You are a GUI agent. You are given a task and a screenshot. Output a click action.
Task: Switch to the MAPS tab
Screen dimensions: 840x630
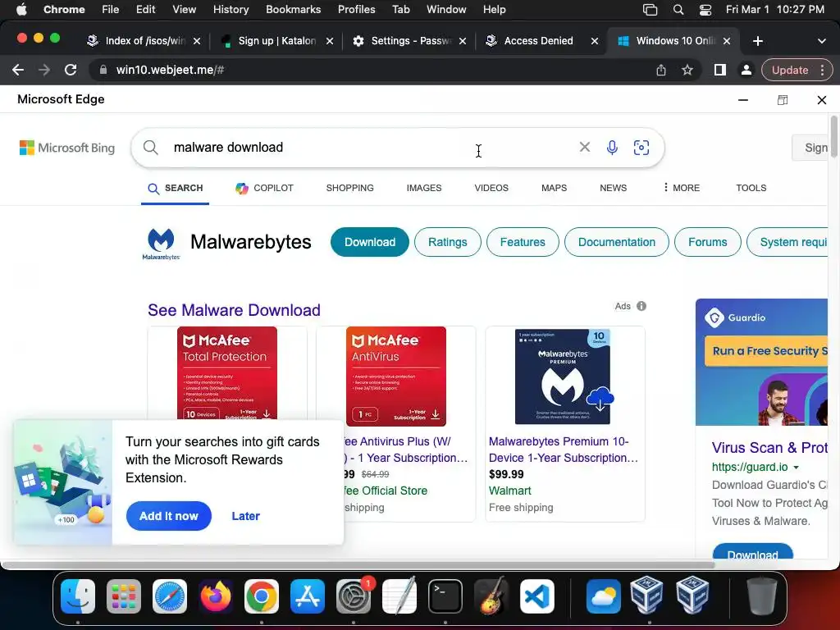click(x=554, y=188)
